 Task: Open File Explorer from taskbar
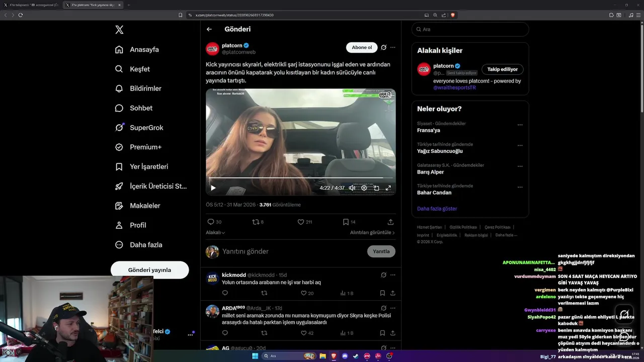(x=323, y=356)
